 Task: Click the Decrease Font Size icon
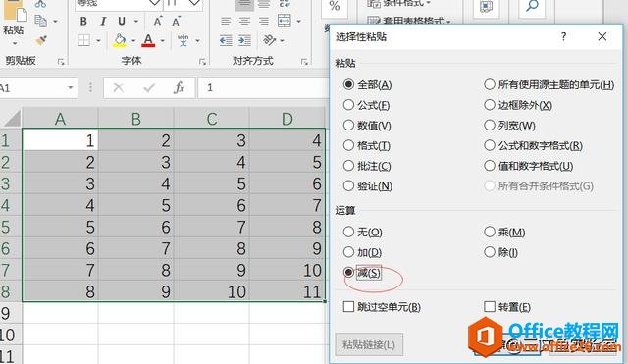[177, 22]
